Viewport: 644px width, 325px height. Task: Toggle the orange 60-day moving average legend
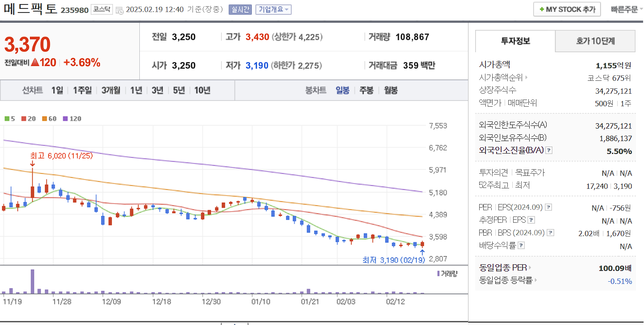pos(45,119)
